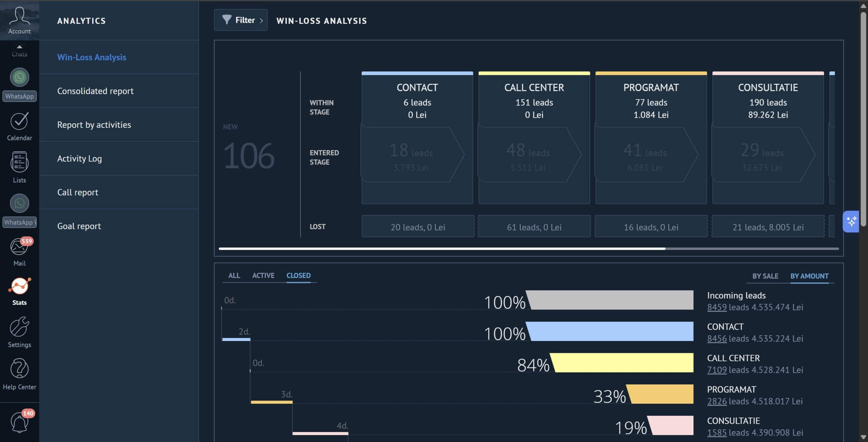868x442 pixels.
Task: Open the first WhatsApp chat icon
Action: coord(19,78)
